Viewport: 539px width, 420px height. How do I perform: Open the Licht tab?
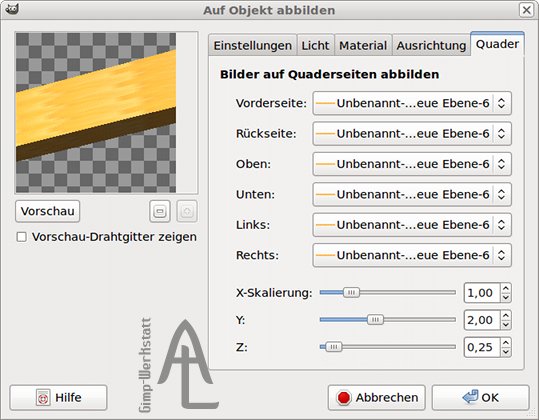tap(315, 45)
